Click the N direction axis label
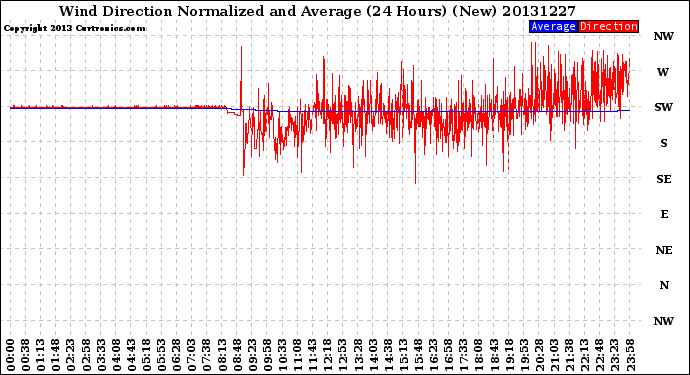Screen dimensions: 690x375 [x=664, y=285]
